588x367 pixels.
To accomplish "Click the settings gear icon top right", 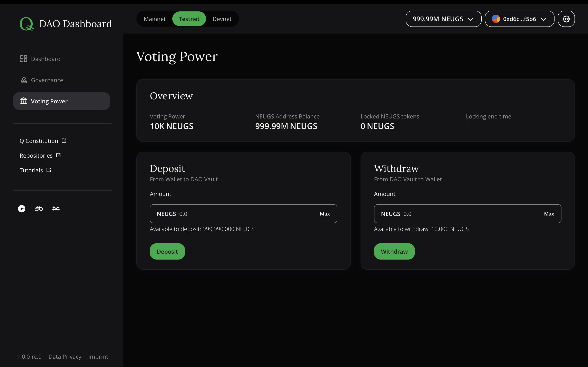I will coord(566,19).
